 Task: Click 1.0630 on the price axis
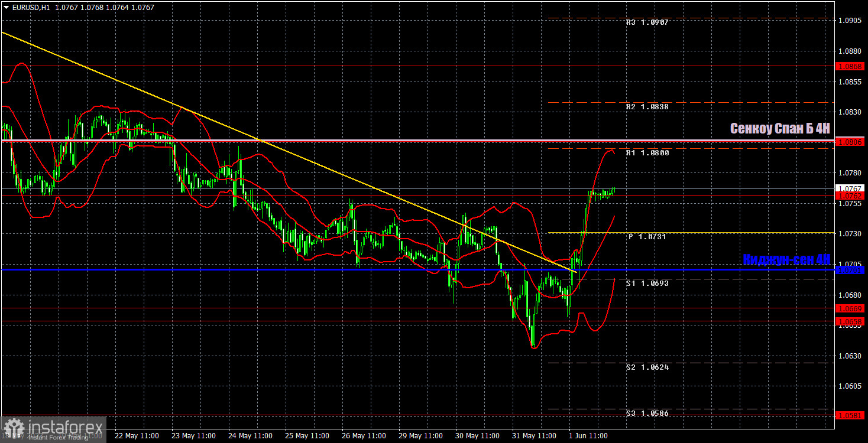point(850,356)
